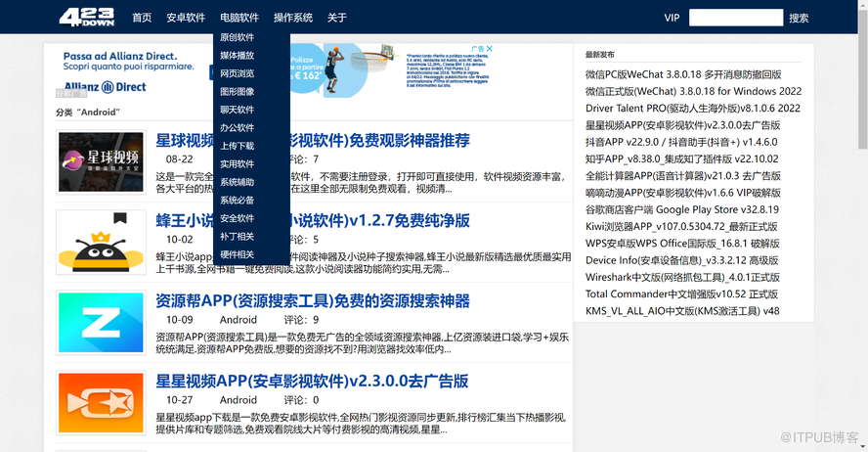Select 系统辅助 from the dropdown menu
Screen dimensions: 868x452
[237, 182]
